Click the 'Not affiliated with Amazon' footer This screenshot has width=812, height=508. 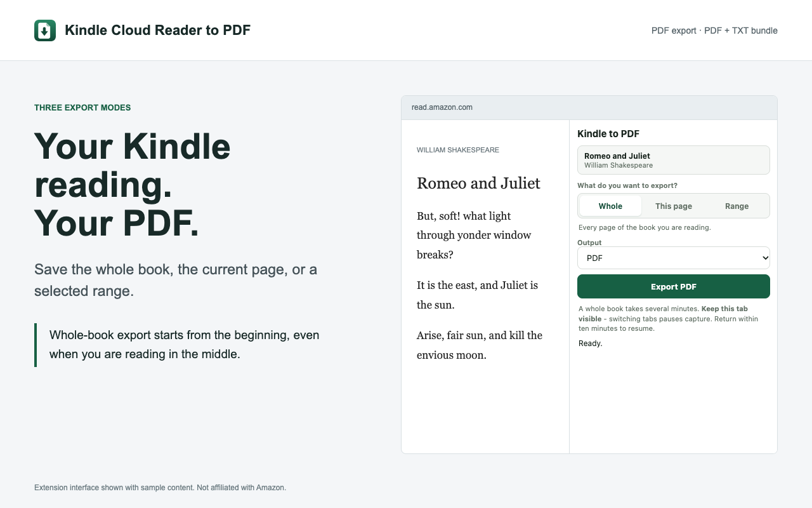160,488
